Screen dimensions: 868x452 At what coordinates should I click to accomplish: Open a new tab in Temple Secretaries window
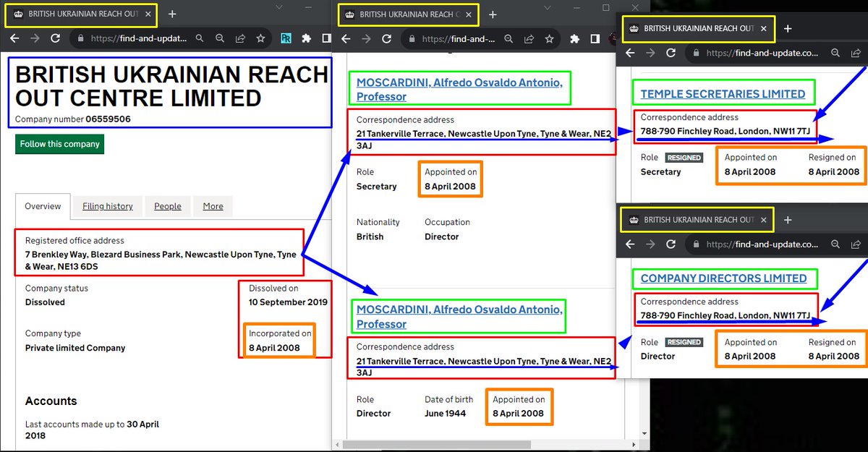pyautogui.click(x=788, y=29)
